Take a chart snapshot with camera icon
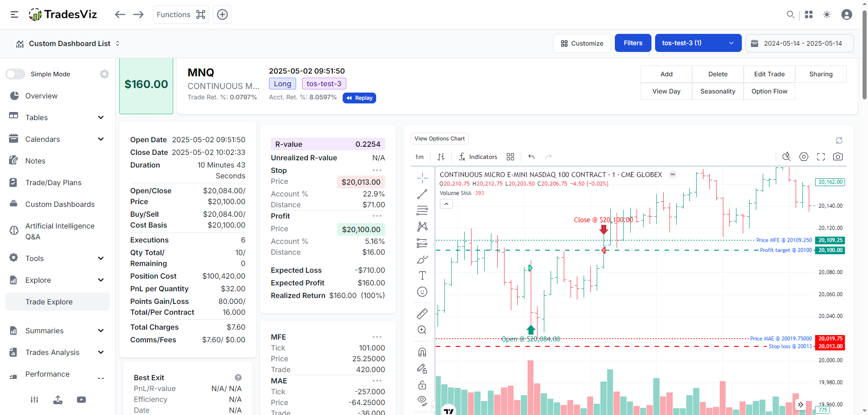The height and width of the screenshot is (415, 868). tap(838, 157)
